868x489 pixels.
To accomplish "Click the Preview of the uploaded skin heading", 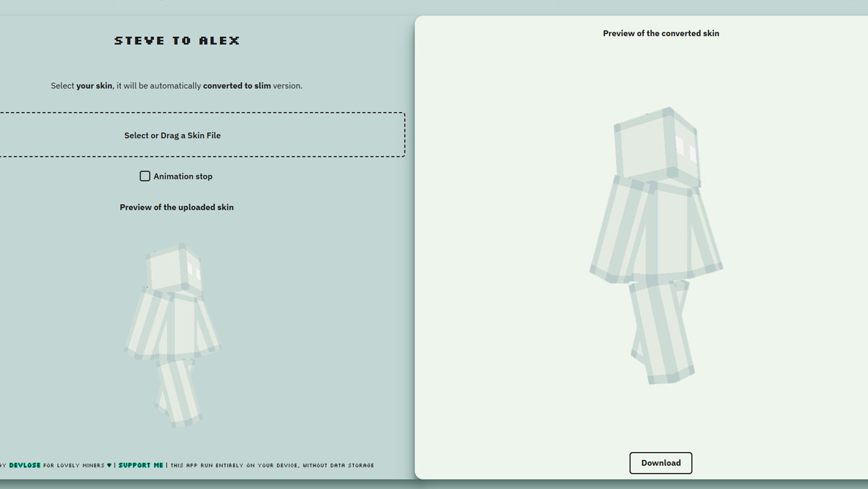I will point(176,208).
